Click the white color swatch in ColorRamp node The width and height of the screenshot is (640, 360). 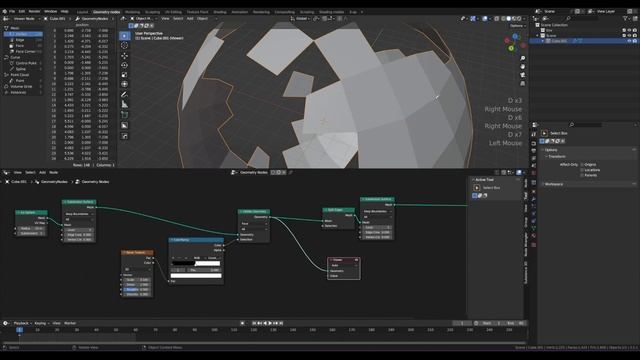[196, 276]
